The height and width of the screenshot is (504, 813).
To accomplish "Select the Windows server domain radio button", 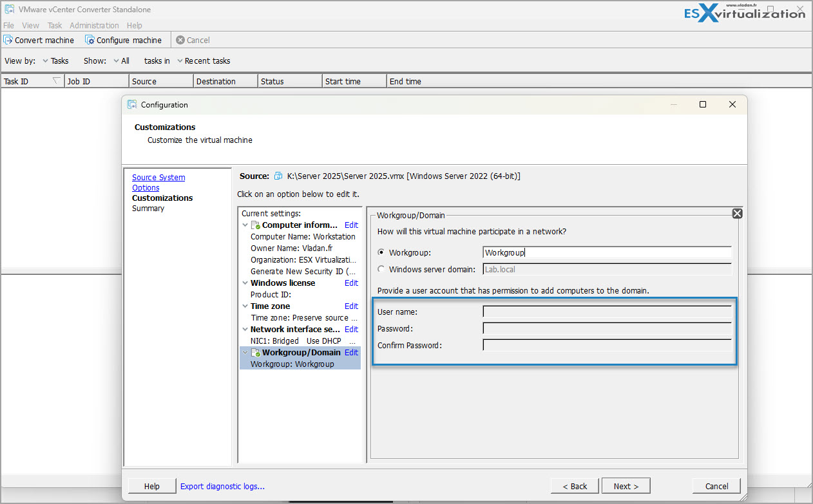I will coord(380,268).
